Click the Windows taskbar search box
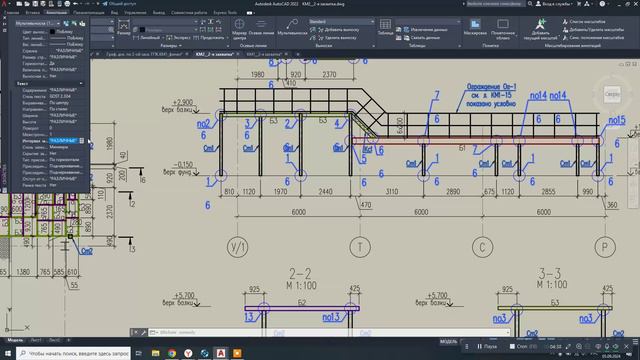This screenshot has height=360, width=640. coord(73,353)
